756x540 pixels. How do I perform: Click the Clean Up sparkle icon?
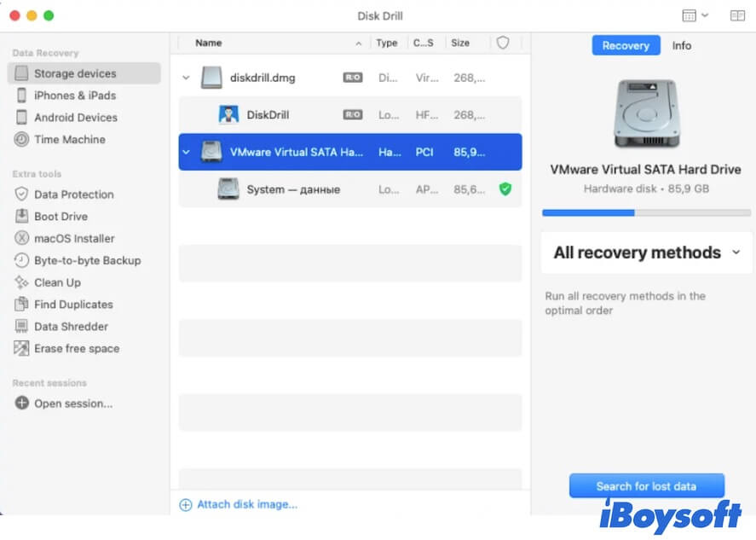click(21, 282)
